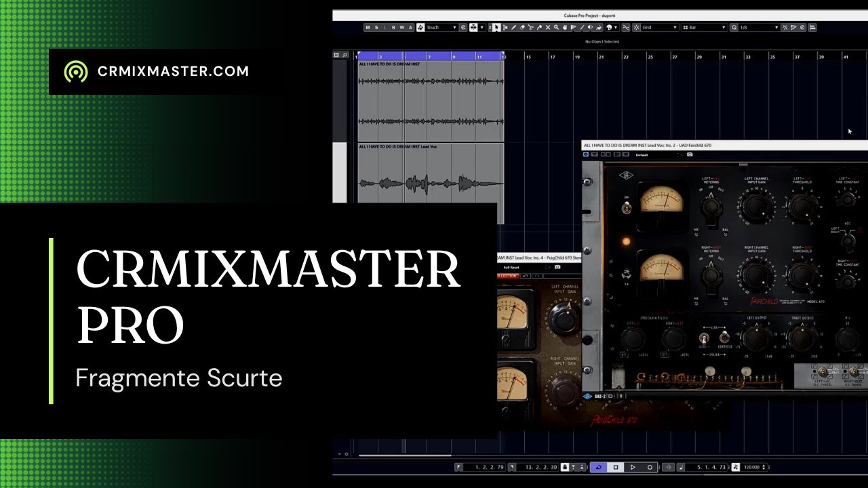868x488 pixels.
Task: Flip the Fairchild ON power switch
Action: 627,208
